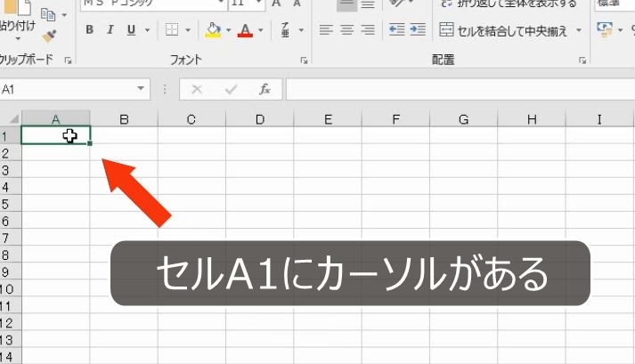Click the middle vertical align icon
The height and width of the screenshot is (364, 635).
point(347,4)
